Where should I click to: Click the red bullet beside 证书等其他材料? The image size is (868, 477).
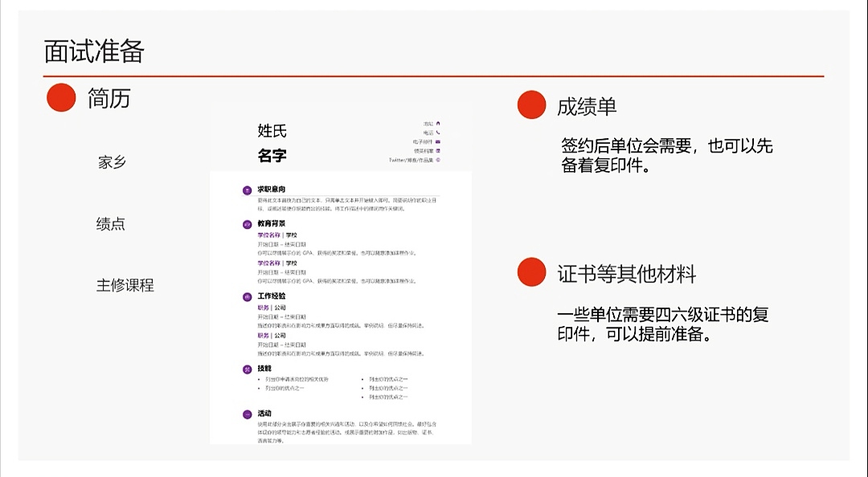point(531,273)
